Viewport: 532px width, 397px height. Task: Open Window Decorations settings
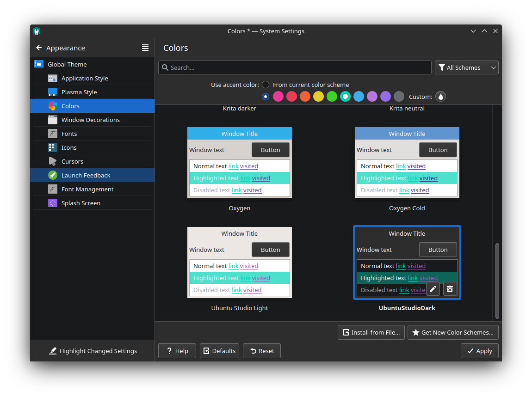coord(90,120)
